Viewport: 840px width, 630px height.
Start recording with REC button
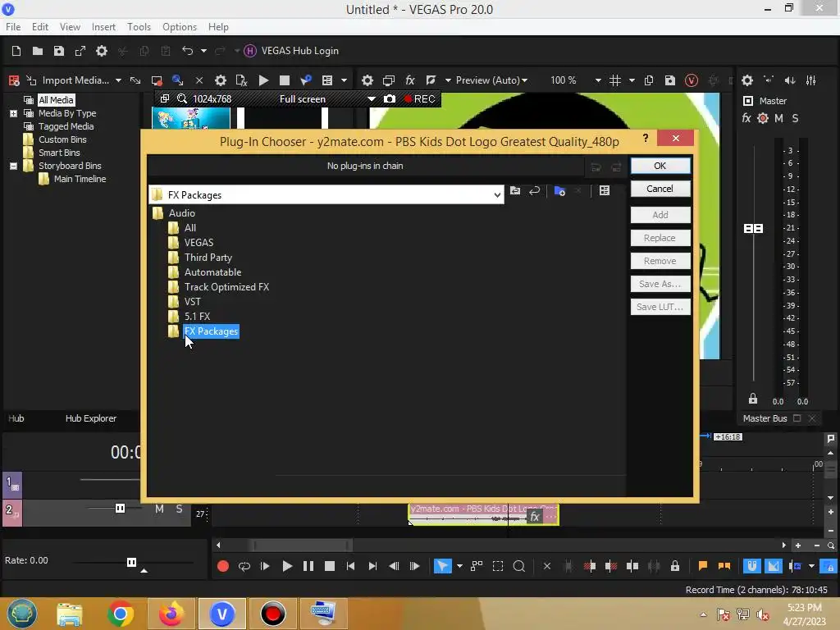coord(420,99)
